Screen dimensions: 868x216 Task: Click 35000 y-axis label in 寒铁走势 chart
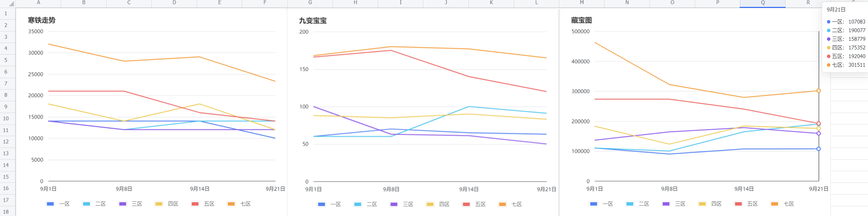[x=36, y=31]
